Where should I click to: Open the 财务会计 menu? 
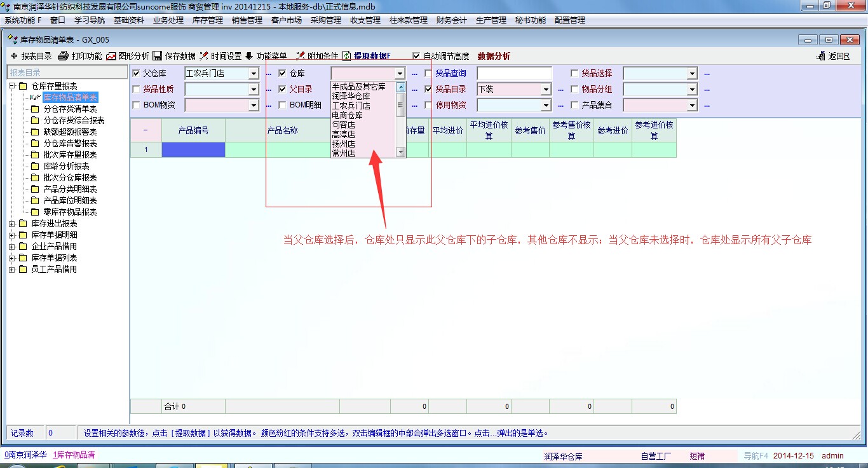451,20
